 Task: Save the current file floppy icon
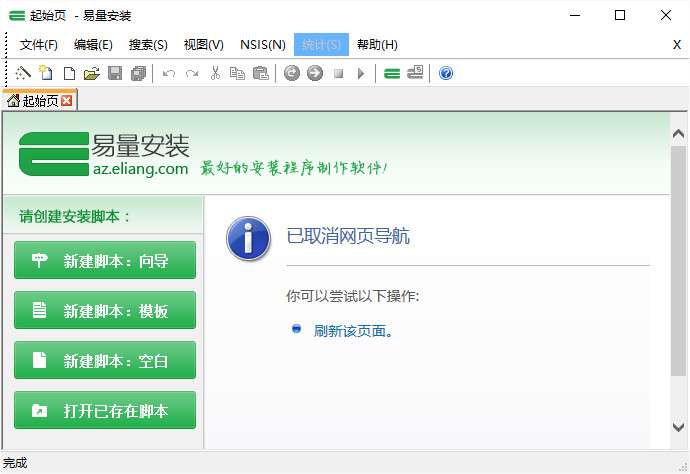coord(115,73)
